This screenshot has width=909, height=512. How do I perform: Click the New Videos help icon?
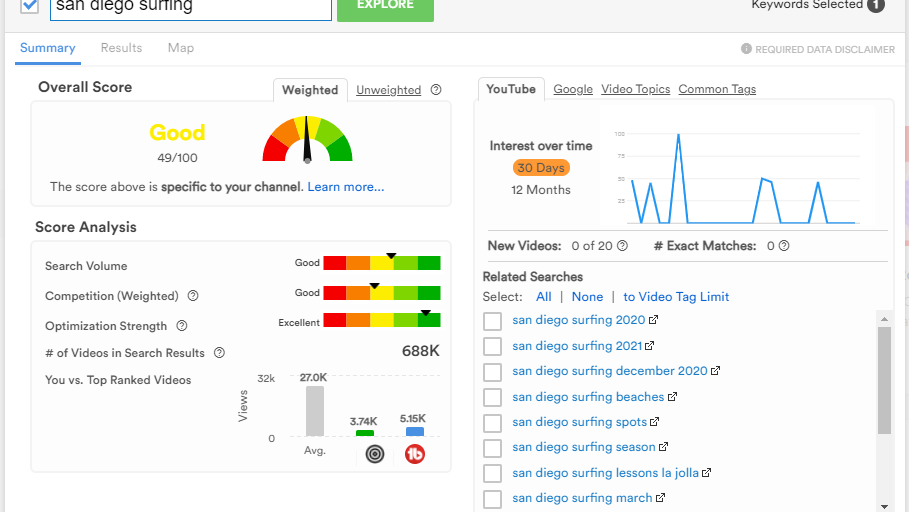622,246
